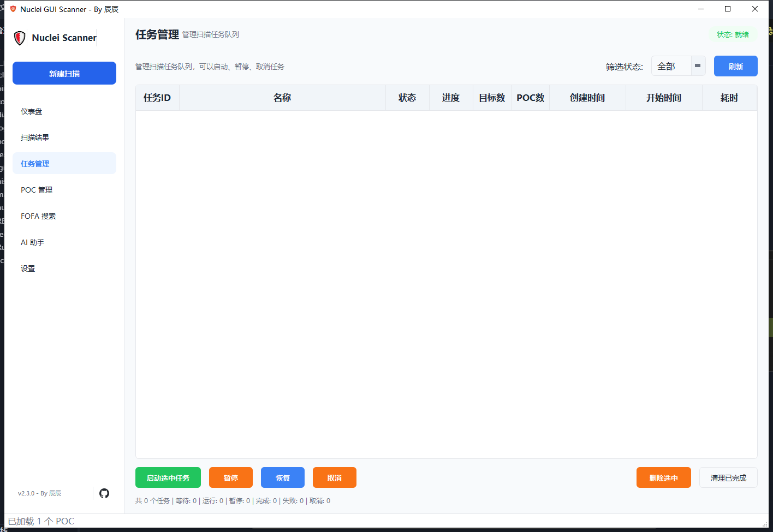
Task: Open AI 助手 from sidebar
Action: point(32,242)
